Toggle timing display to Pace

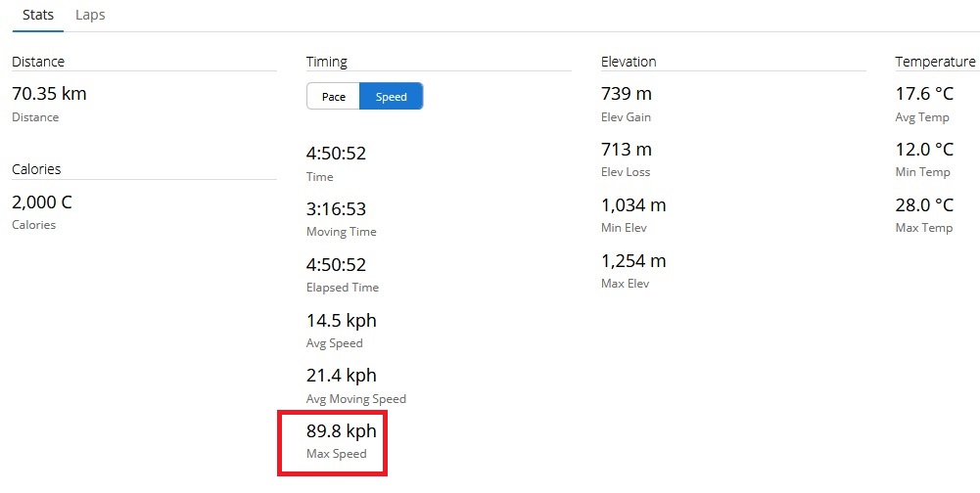(x=334, y=97)
